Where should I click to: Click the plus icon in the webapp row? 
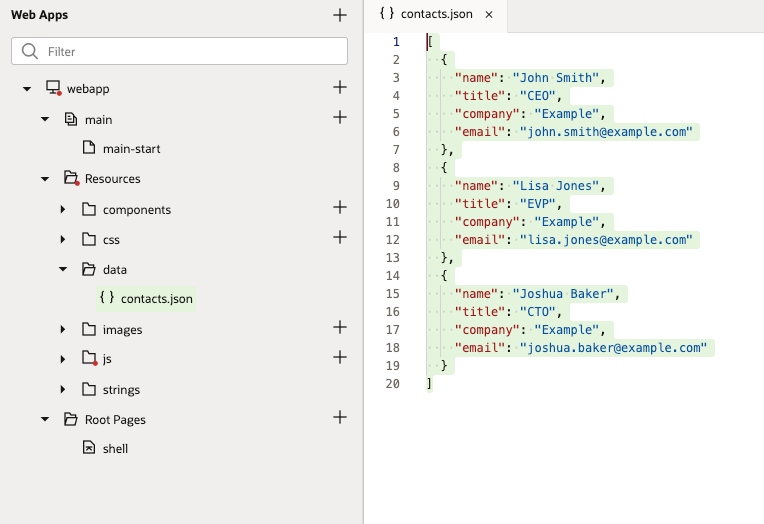[x=340, y=87]
